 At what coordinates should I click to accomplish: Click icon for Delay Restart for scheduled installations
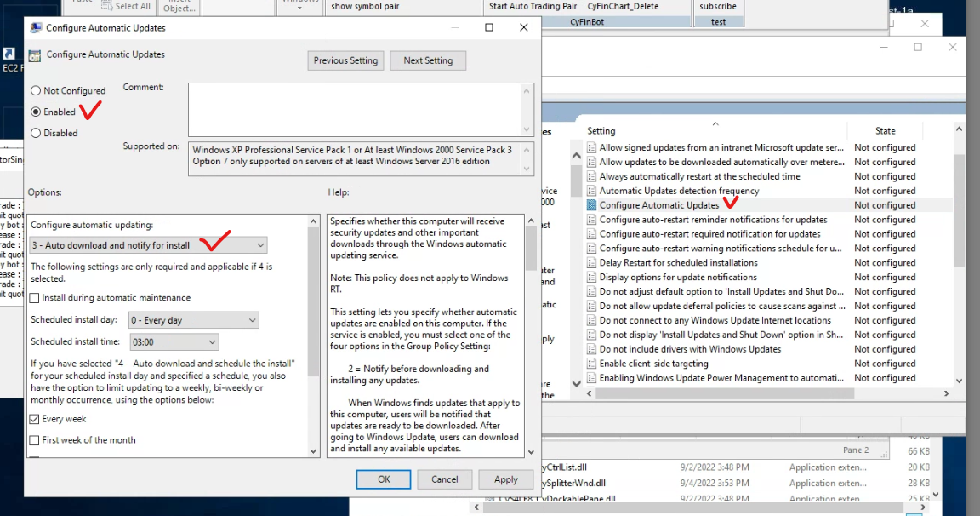(591, 263)
